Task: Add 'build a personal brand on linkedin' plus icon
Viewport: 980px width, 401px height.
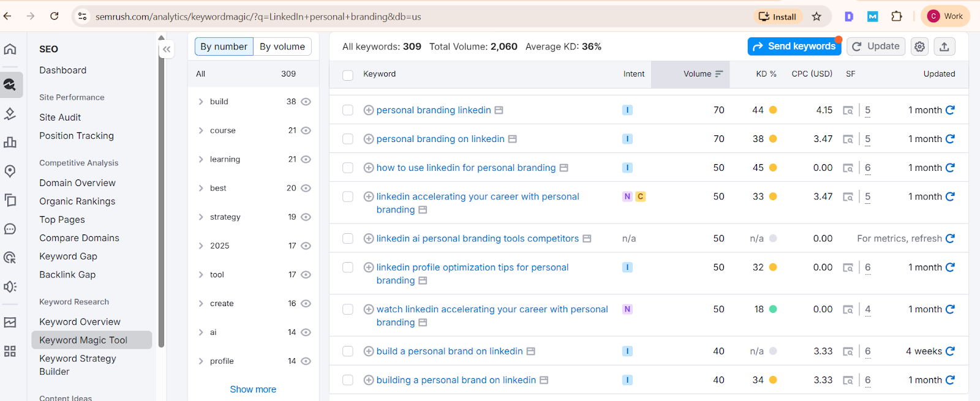Action: tap(369, 351)
